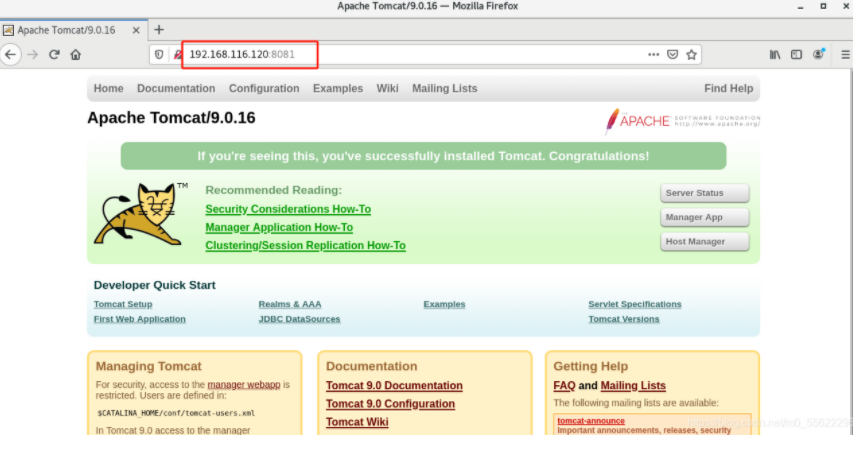
Task: Open the page actions three-dot menu
Action: pyautogui.click(x=653, y=54)
